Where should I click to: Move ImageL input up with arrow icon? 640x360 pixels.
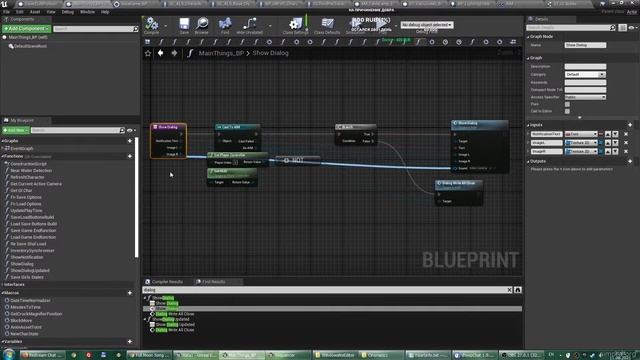(608, 143)
